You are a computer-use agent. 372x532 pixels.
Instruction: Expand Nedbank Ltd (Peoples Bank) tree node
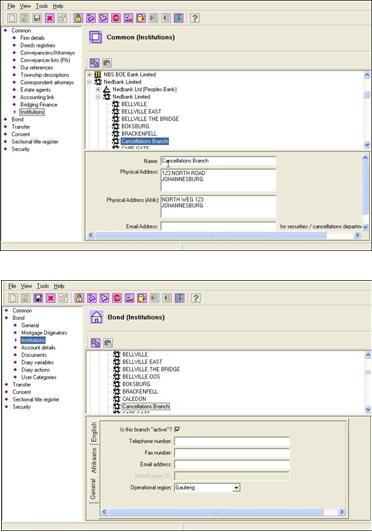click(x=98, y=89)
